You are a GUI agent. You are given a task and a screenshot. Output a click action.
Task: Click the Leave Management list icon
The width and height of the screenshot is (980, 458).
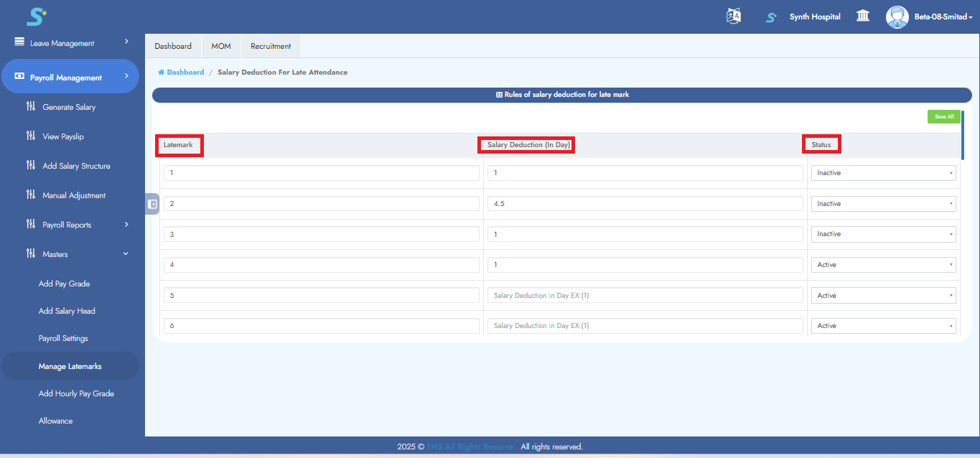click(19, 42)
